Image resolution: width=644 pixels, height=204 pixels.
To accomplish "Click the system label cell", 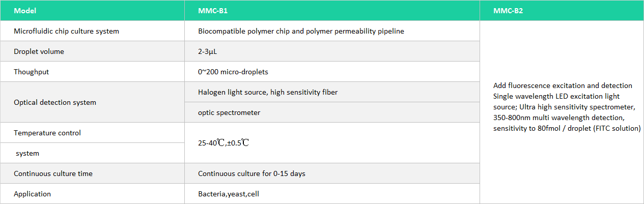I will tap(27, 153).
